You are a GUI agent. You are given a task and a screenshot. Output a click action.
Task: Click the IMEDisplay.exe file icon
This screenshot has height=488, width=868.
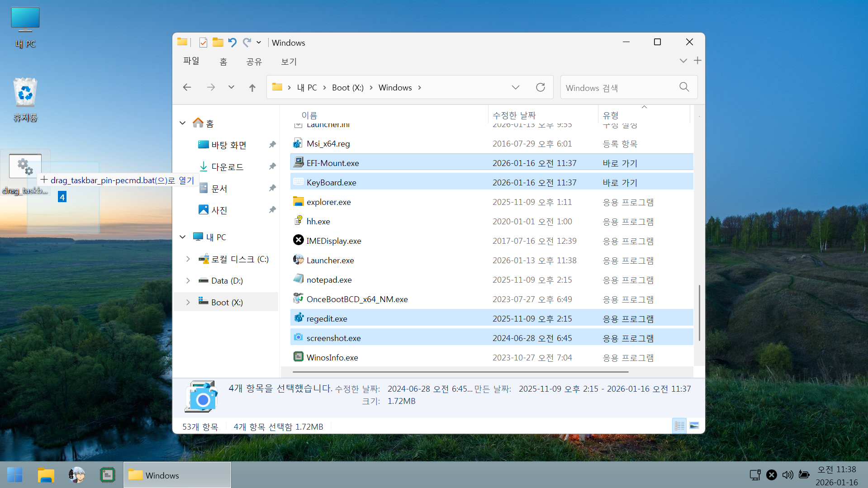(298, 240)
